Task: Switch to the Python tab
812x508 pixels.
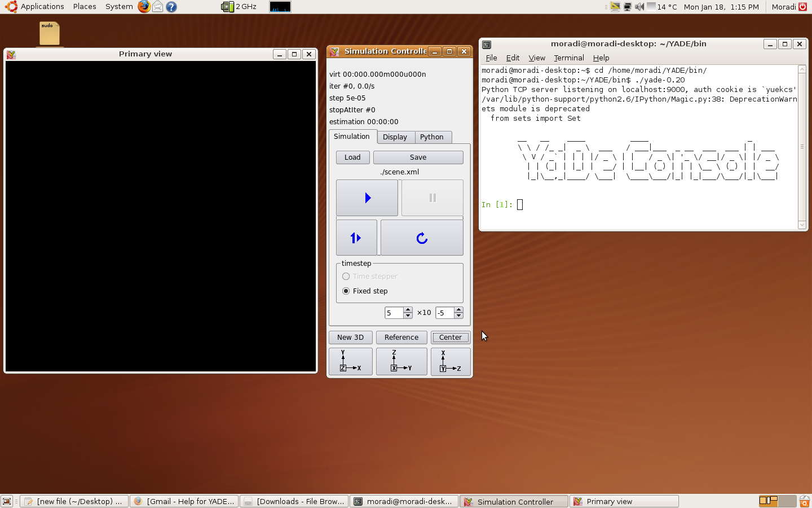Action: tap(431, 137)
